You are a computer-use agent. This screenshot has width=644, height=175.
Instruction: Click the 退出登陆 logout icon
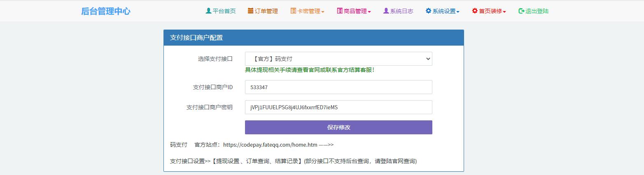[x=521, y=11]
